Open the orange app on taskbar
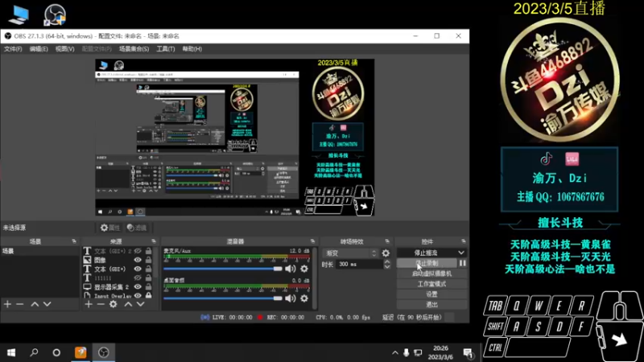 80,352
